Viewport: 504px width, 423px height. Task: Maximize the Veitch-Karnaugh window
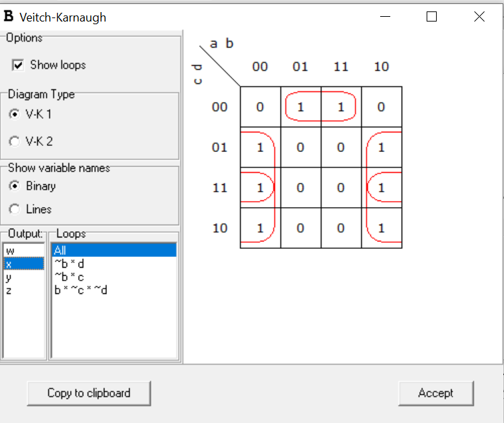[432, 17]
